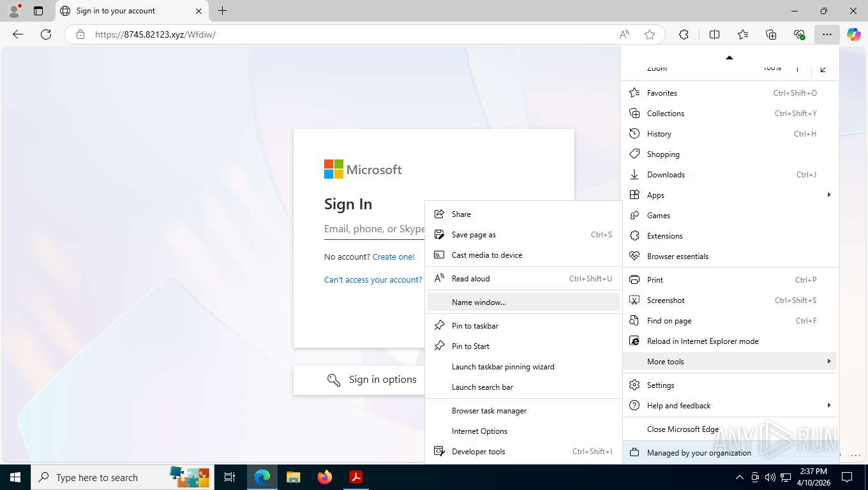This screenshot has height=490, width=868.
Task: Open the notification center icon
Action: 847,477
